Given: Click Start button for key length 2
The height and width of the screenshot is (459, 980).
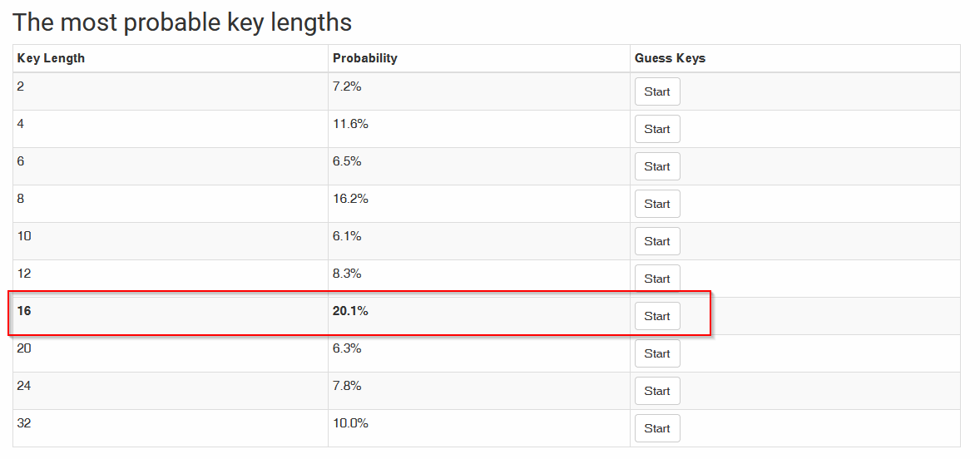Looking at the screenshot, I should tap(657, 91).
